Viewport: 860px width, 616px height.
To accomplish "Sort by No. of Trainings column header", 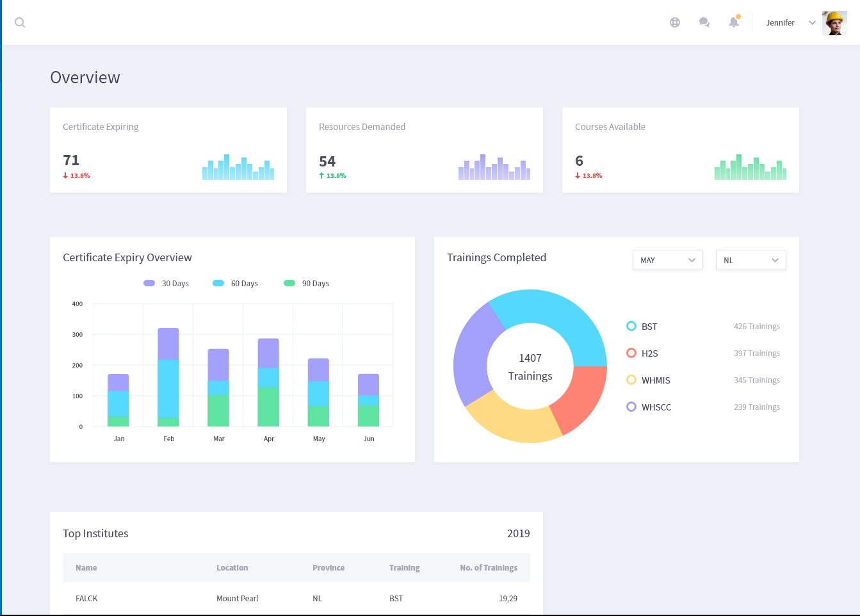I will pos(488,567).
